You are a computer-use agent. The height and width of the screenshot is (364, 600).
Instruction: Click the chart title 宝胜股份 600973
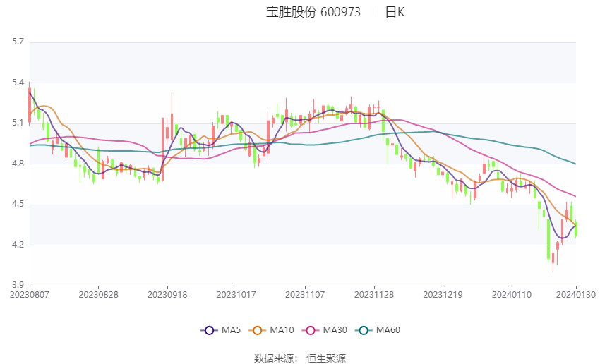(313, 12)
